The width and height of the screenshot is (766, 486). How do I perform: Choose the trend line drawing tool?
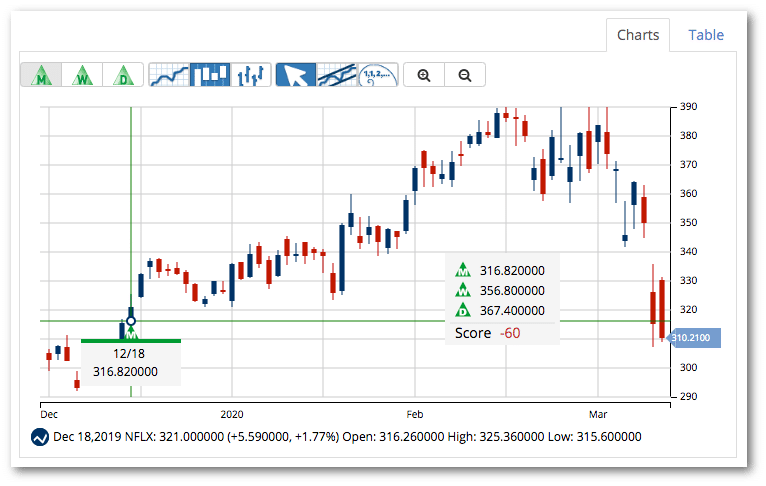click(337, 75)
